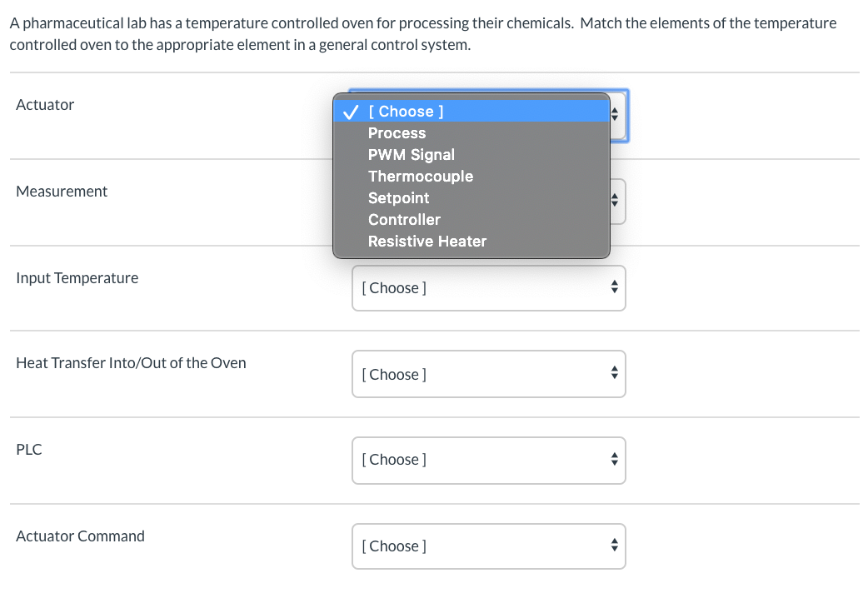Expand the Actuator Command dropdown
868x608 pixels.
click(x=488, y=546)
